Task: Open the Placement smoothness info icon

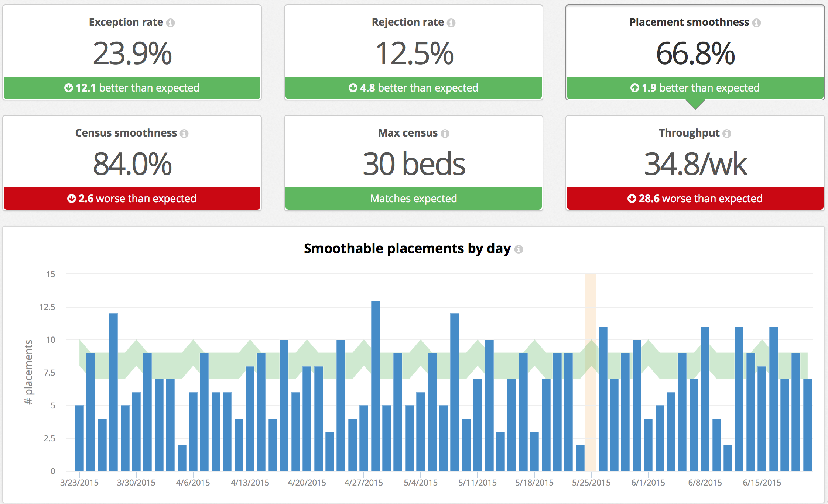Action: [756, 23]
